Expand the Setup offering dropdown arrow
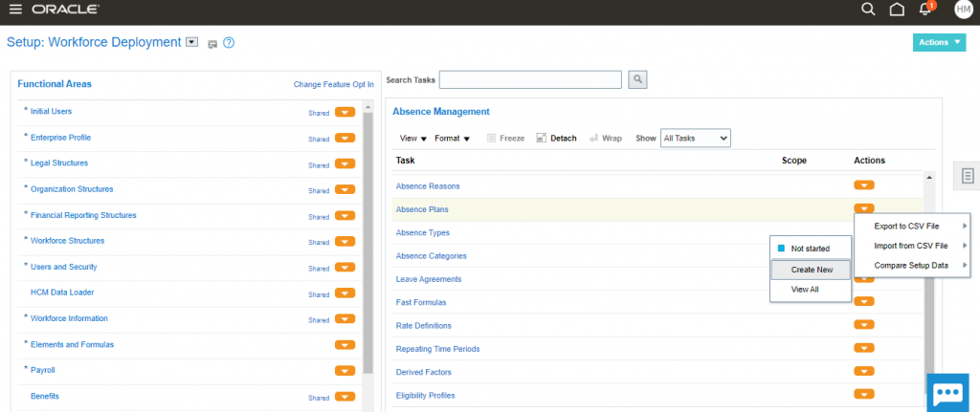This screenshot has height=412, width=980. click(192, 42)
